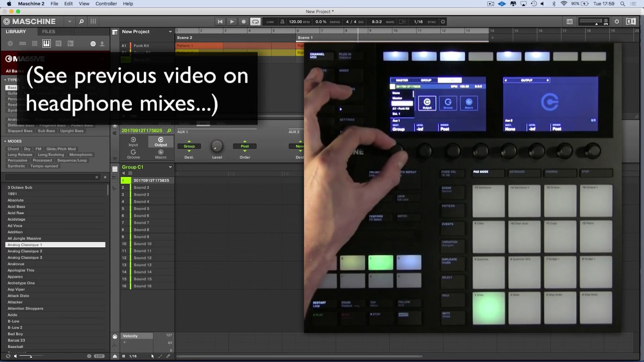This screenshot has height=362, width=644.
Task: Click the browser info icon
Action: pos(89,356)
